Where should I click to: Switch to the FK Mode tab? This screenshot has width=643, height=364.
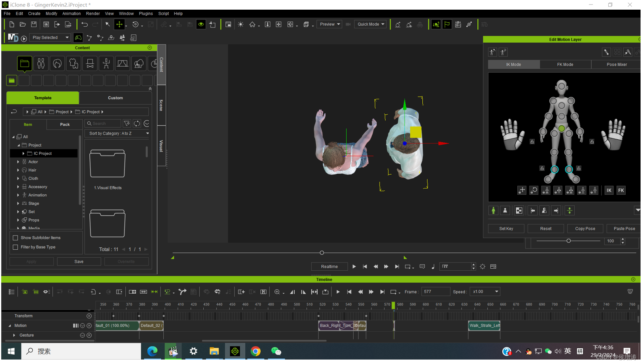tap(565, 65)
